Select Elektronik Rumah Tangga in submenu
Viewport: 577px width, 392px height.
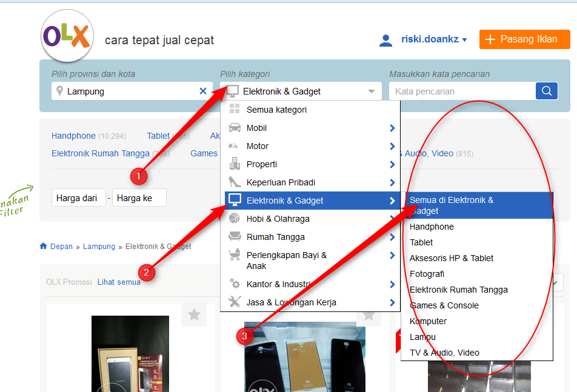point(477,290)
